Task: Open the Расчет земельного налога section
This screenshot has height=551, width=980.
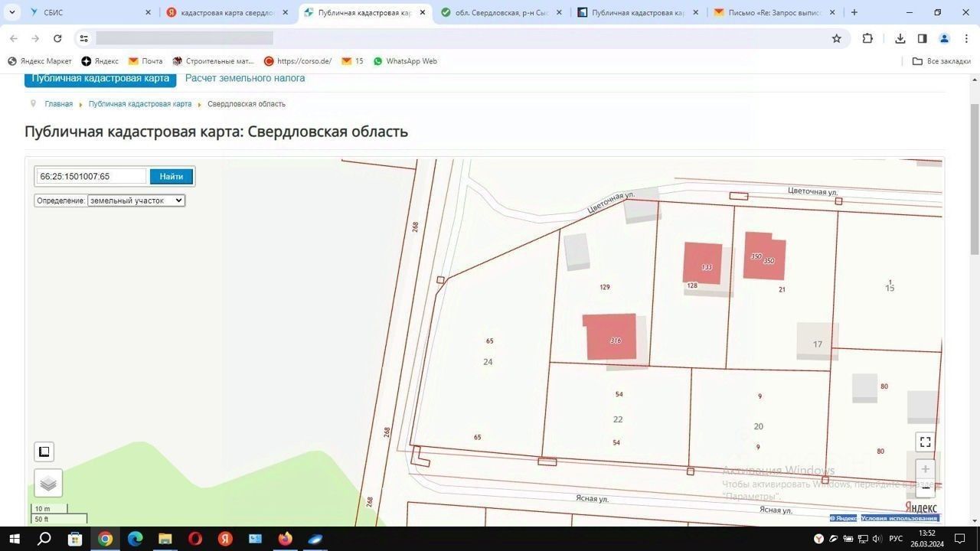Action: pyautogui.click(x=245, y=78)
